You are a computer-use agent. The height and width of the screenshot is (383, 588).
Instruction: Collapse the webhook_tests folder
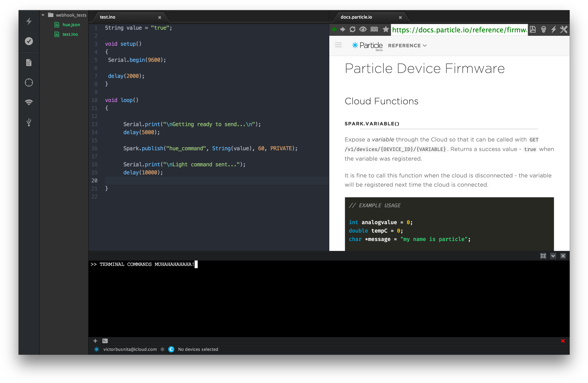coord(43,15)
